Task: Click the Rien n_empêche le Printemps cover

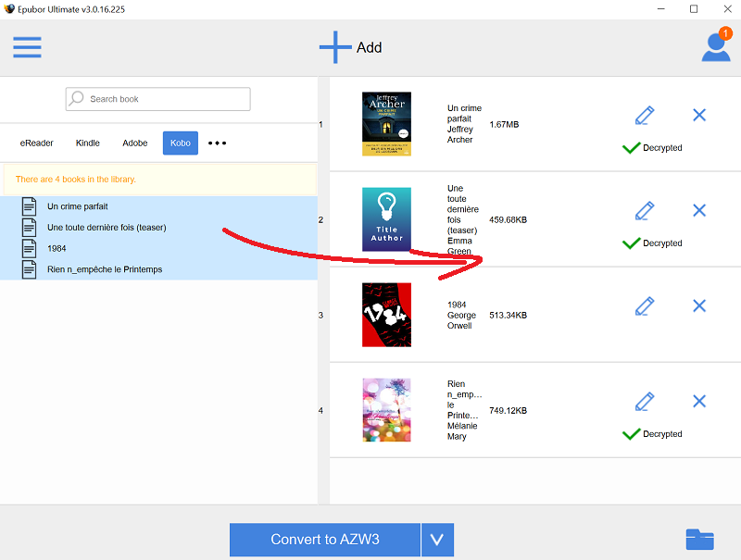Action: tap(386, 410)
